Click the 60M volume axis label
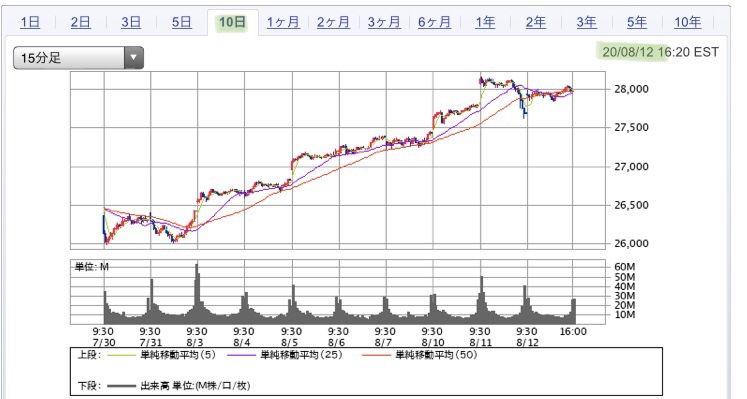Image resolution: width=747 pixels, height=399 pixels. pyautogui.click(x=625, y=267)
